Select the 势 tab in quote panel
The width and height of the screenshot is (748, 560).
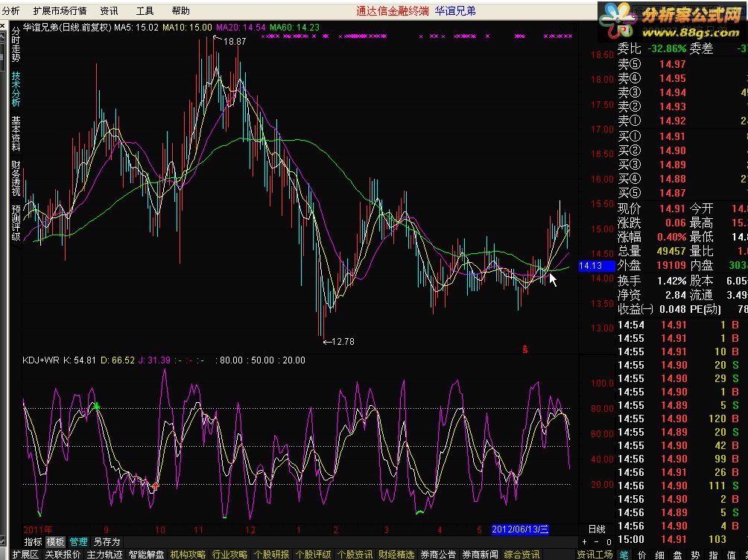pos(696,554)
